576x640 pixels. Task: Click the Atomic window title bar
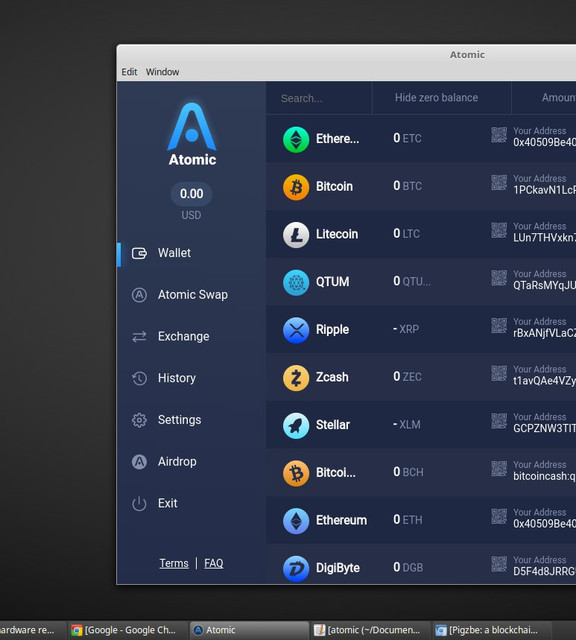pos(346,55)
